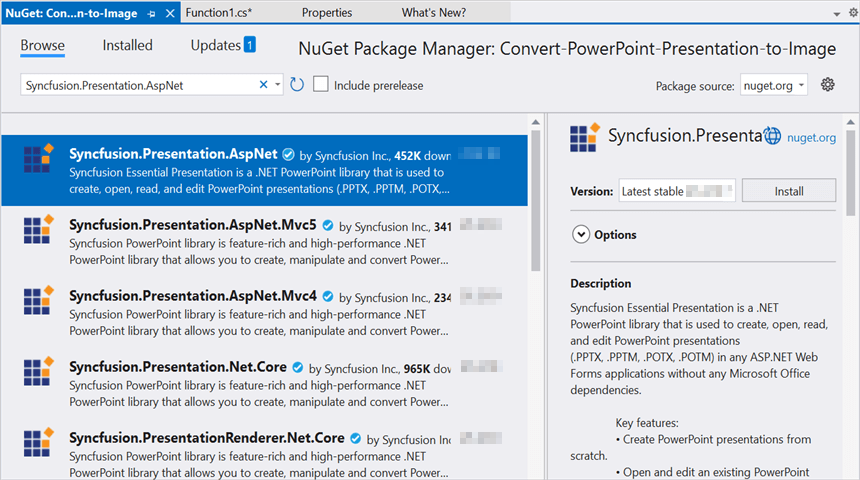Screen dimensions: 860x480
Task: Open the Version selection dropdown
Action: point(677,191)
